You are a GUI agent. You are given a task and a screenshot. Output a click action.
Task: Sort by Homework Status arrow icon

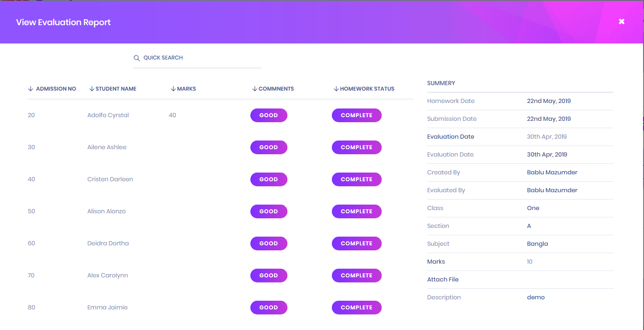tap(336, 89)
